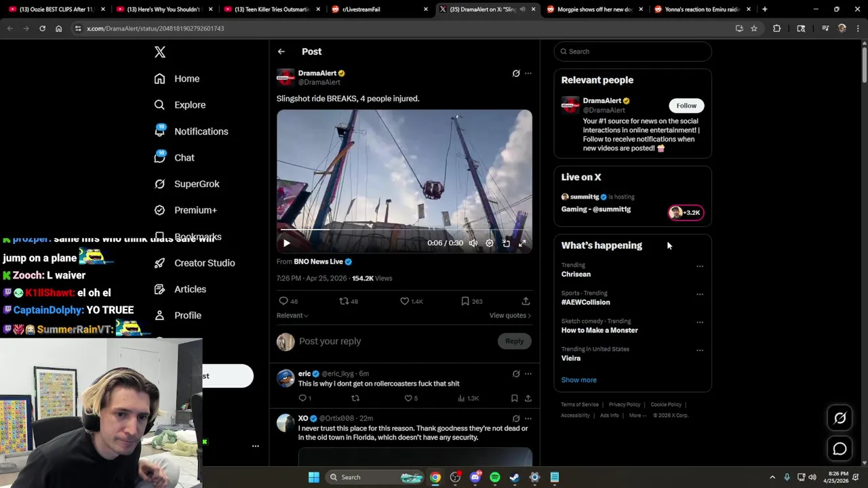Open summit1g's live Gaming broadcast
Image resolution: width=868 pixels, height=488 pixels.
633,203
